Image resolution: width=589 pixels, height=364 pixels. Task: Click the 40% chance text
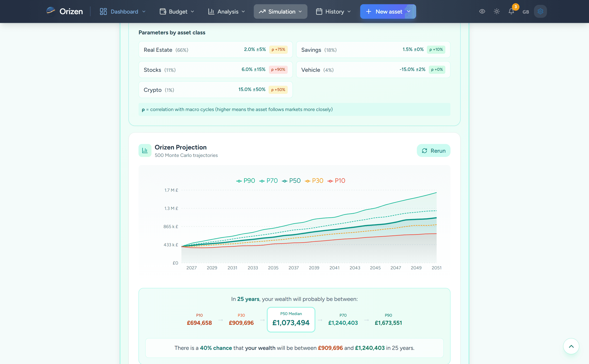click(216, 348)
